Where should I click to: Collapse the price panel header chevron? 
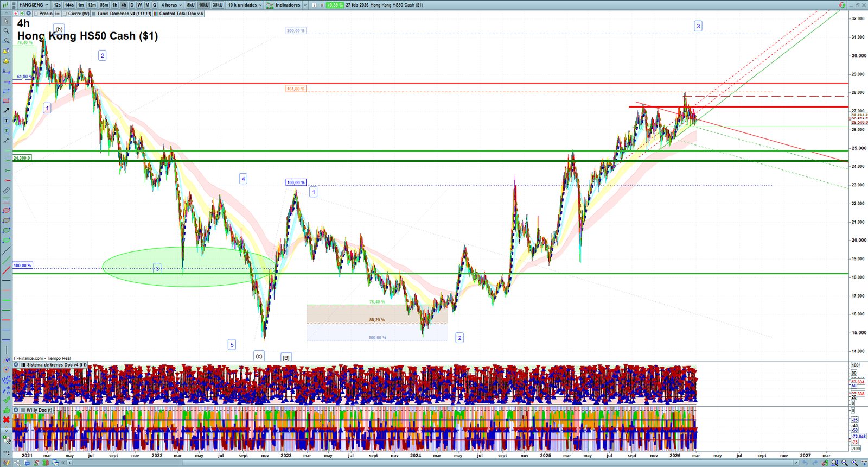coord(6,13)
